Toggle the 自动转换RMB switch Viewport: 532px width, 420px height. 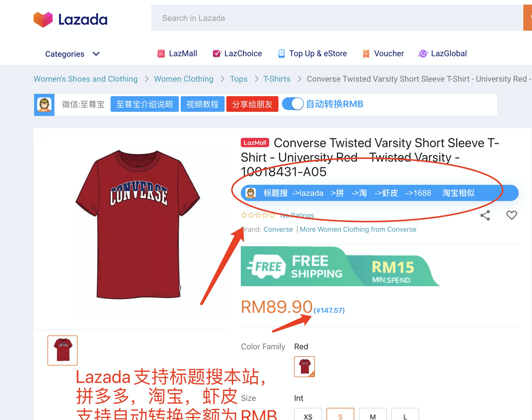pos(293,104)
